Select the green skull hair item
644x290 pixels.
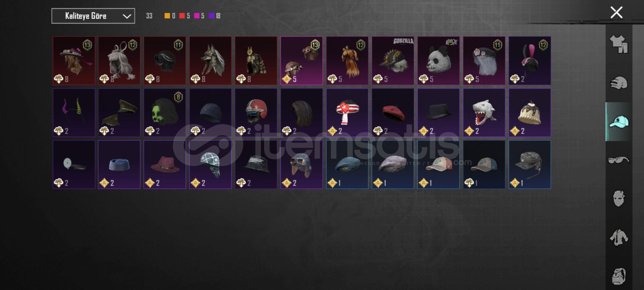(x=165, y=113)
